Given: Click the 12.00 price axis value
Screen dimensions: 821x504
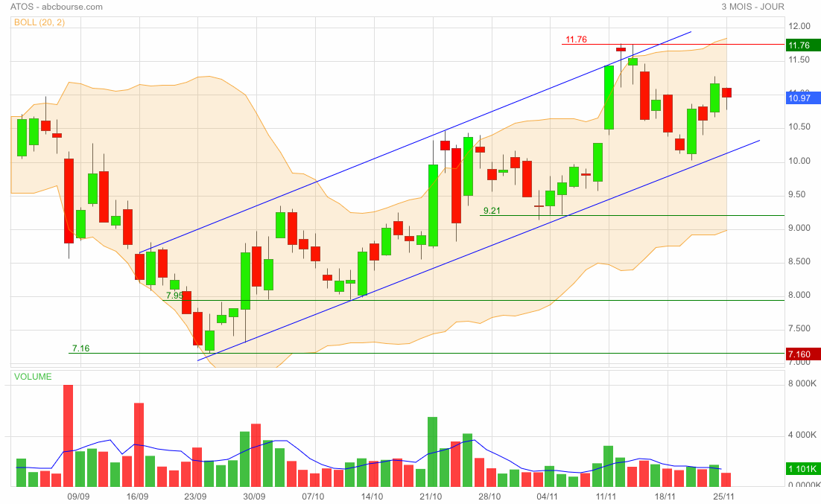Looking at the screenshot, I should 799,27.
